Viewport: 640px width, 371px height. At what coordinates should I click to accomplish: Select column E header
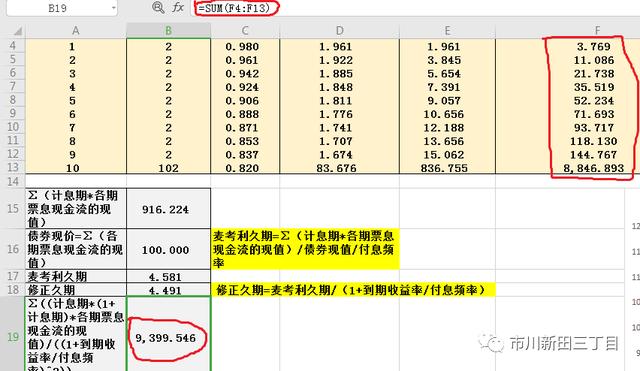447,31
